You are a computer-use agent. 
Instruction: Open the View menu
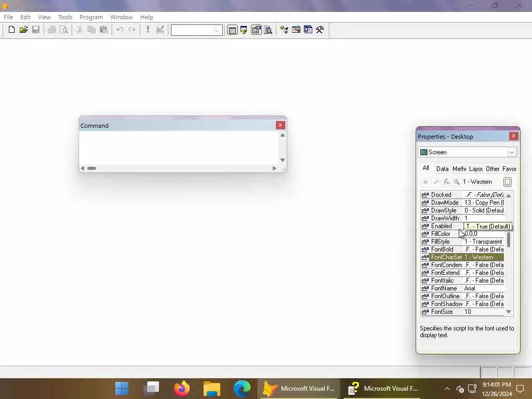pyautogui.click(x=44, y=17)
